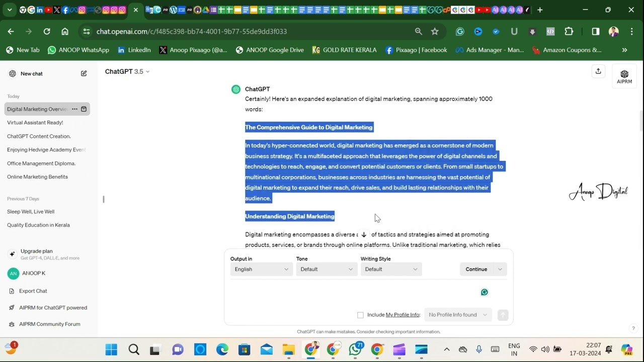Expand the Continue button arrow options
This screenshot has width=644, height=362.
(500, 269)
